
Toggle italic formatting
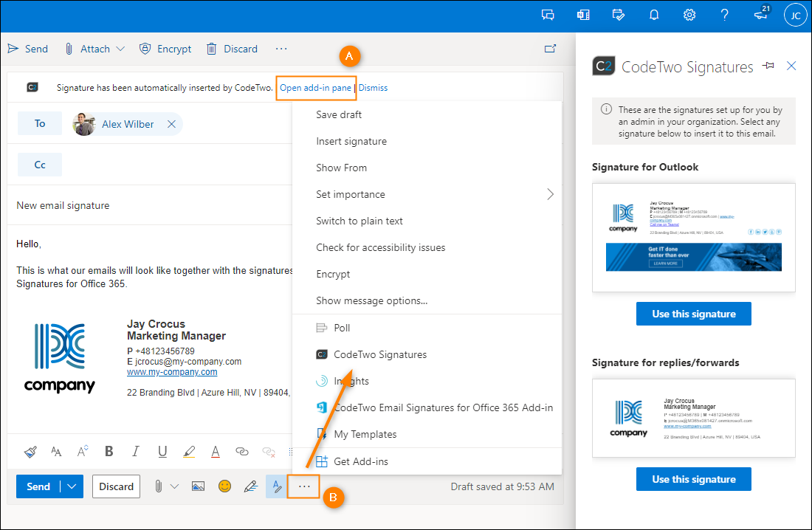tap(135, 451)
